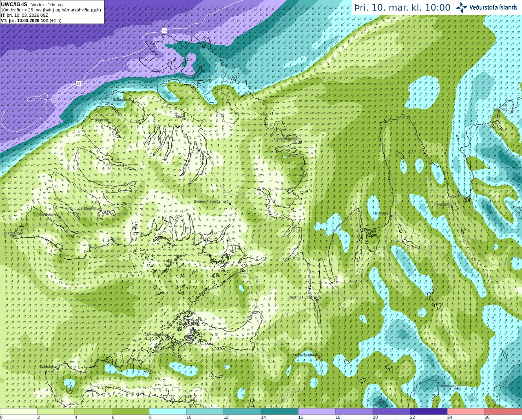Click the '25' contour label on the left
This screenshot has width=522, height=420.
[78, 84]
